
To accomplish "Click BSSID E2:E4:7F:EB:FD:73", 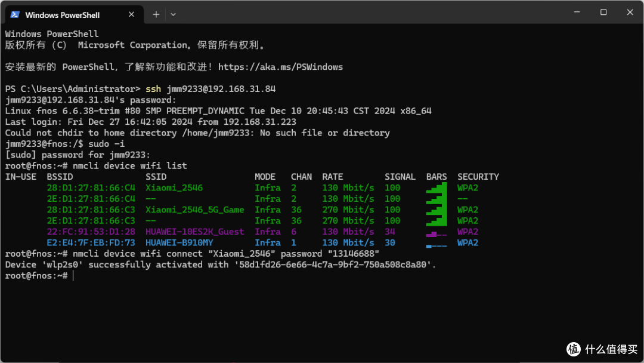I will (x=91, y=243).
